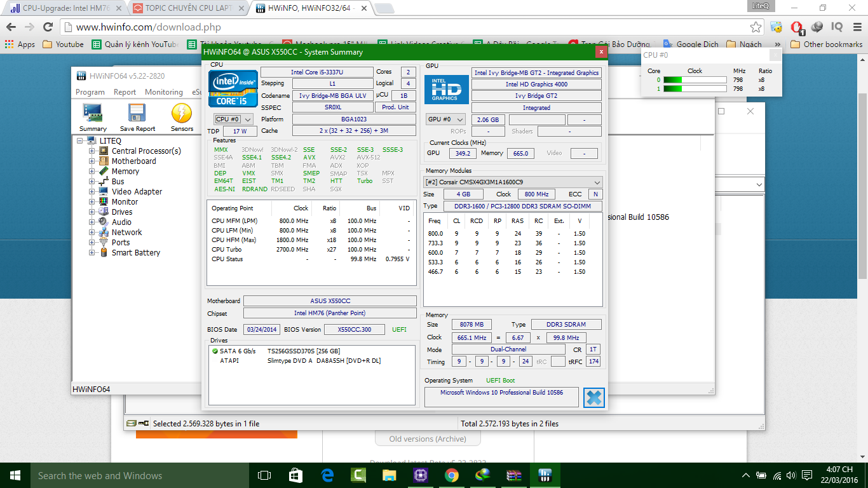Bookmark this page with the star icon
This screenshot has width=868, height=488.
[x=756, y=27]
